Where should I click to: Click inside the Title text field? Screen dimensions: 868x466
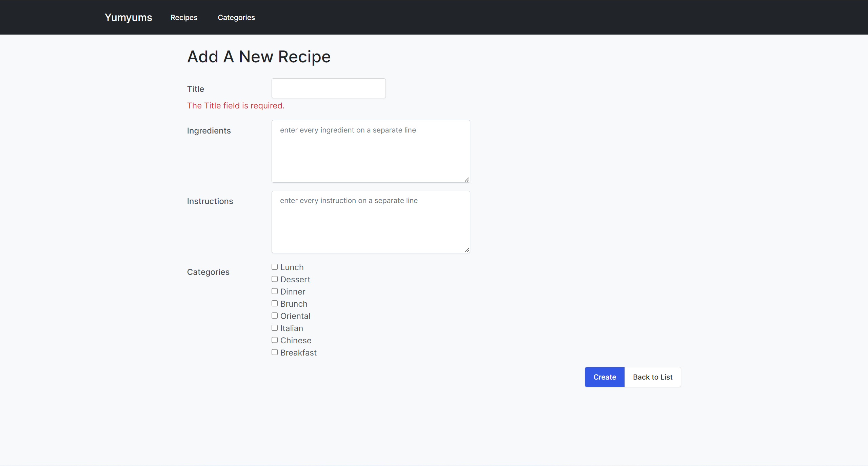point(328,88)
